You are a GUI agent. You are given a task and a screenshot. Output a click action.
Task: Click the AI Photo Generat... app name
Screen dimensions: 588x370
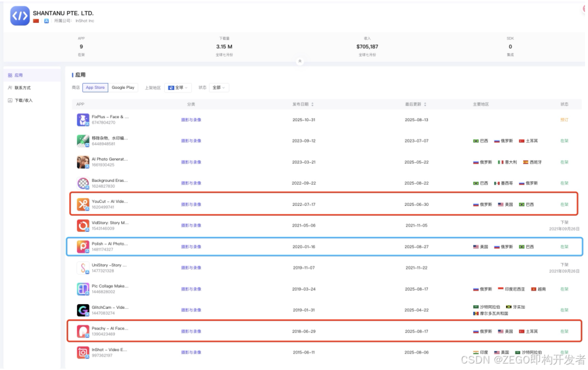click(x=110, y=159)
